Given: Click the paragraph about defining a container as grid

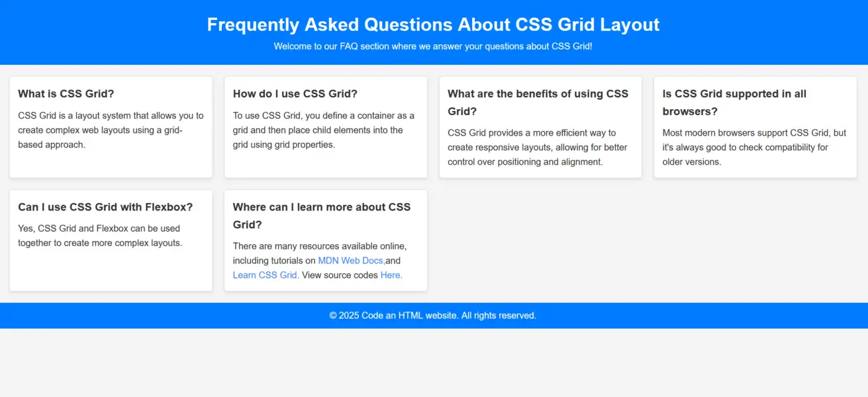Looking at the screenshot, I should point(324,130).
